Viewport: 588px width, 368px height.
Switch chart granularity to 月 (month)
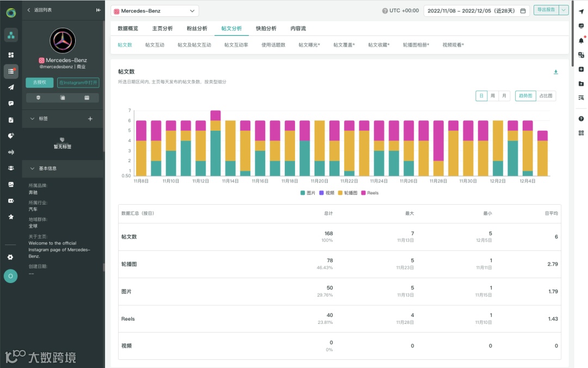504,96
